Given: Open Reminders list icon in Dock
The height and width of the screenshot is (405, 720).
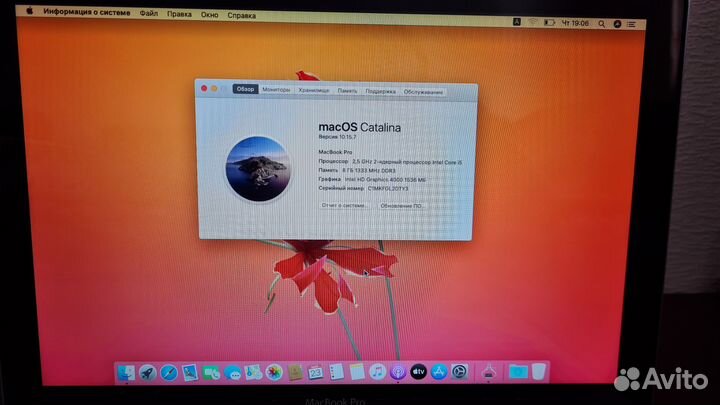Looking at the screenshot, I should 337,372.
